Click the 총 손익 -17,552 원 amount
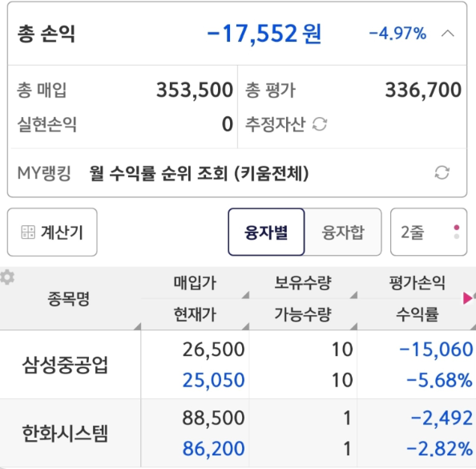The height and width of the screenshot is (469, 476). click(x=264, y=34)
